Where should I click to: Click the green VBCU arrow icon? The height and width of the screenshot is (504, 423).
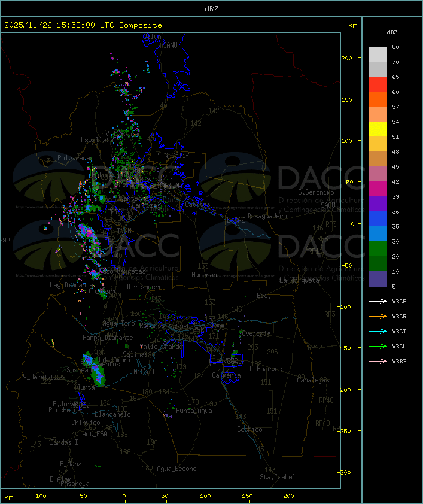tap(378, 346)
